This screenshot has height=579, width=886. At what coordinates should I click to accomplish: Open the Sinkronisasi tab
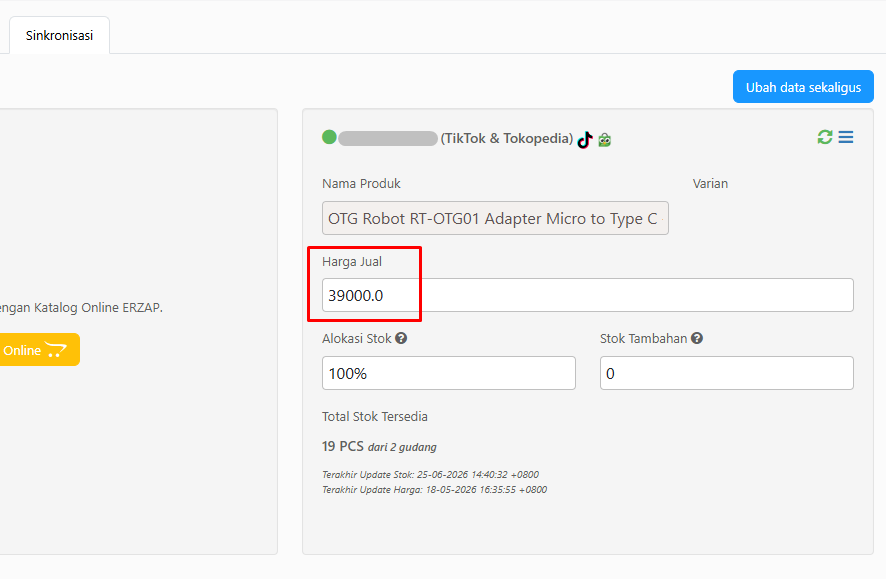tap(59, 36)
